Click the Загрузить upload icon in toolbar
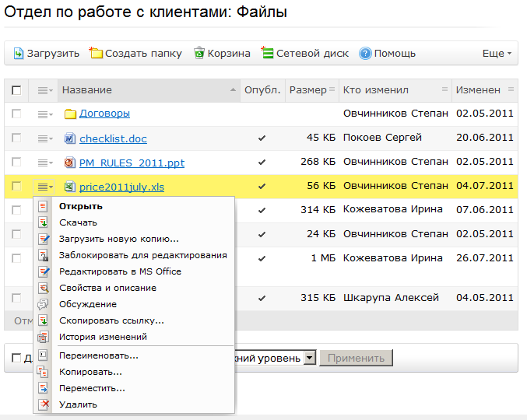Image resolution: width=527 pixels, height=420 pixels. 19,54
